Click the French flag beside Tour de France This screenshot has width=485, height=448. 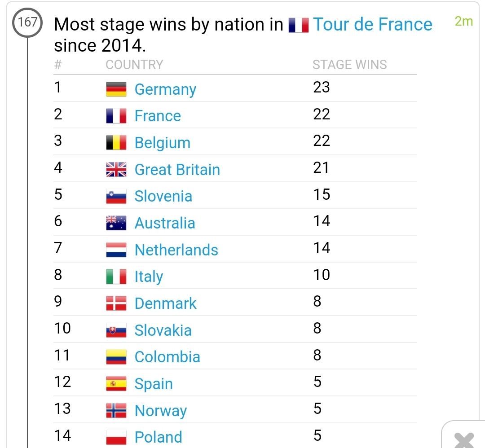pyautogui.click(x=299, y=25)
